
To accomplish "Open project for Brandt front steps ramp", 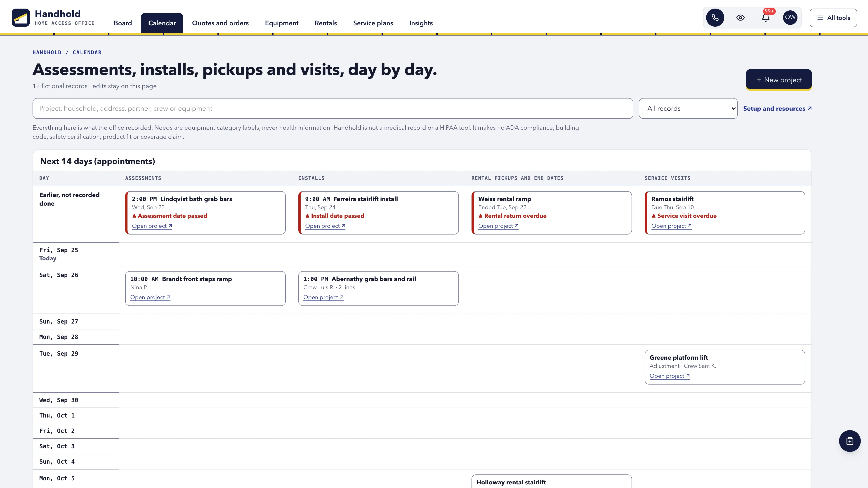I will (x=150, y=297).
